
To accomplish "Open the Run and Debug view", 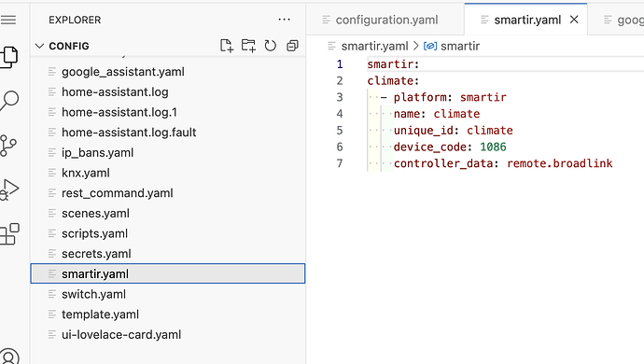I will coord(9,189).
